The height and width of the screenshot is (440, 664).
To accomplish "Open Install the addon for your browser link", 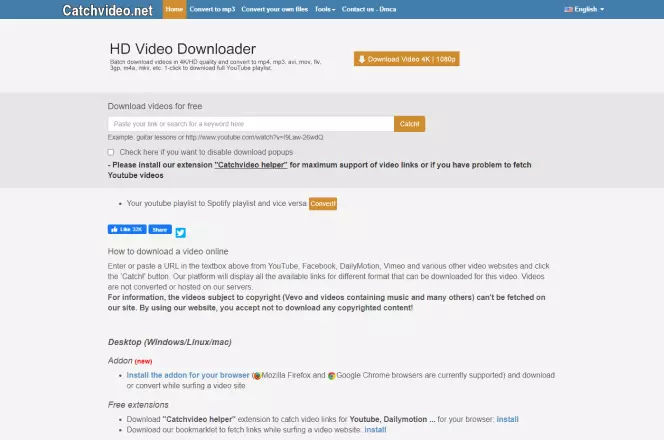I will [188, 375].
